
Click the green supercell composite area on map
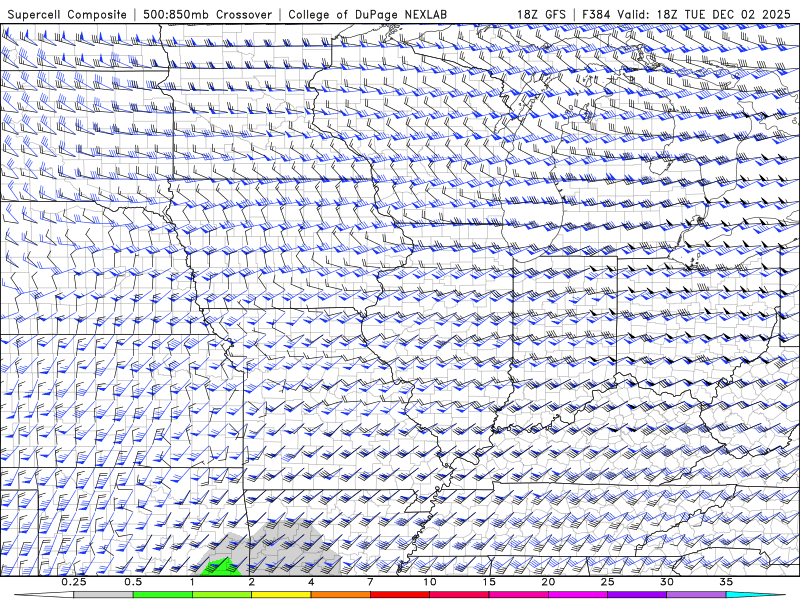[221, 568]
